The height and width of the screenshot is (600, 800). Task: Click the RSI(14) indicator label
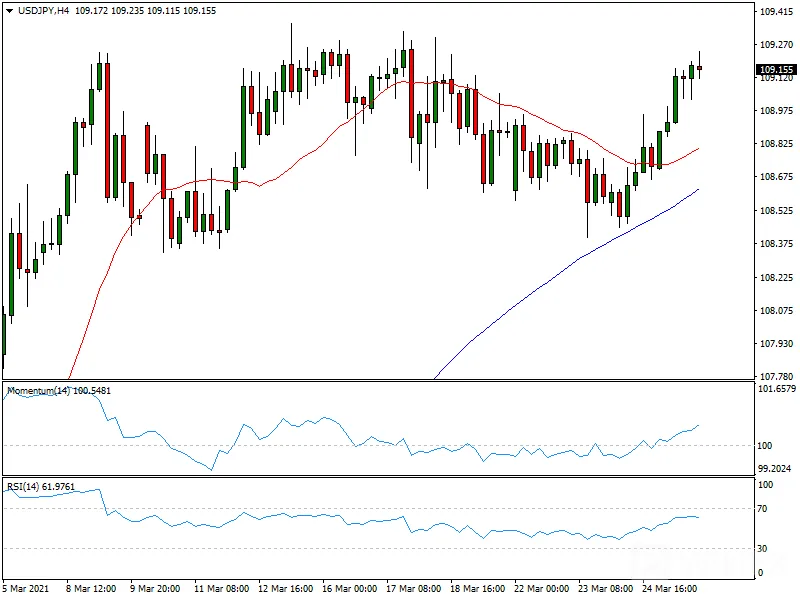23,486
